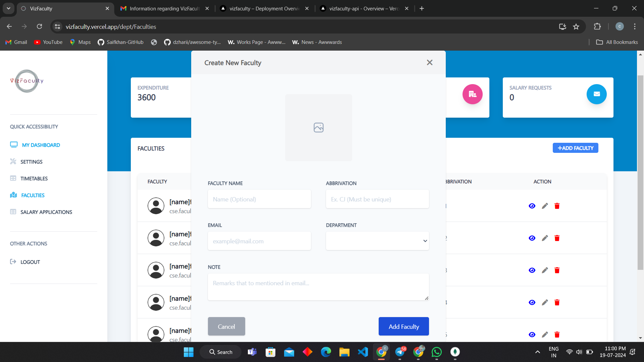This screenshot has height=362, width=644.
Task: Open the Department dropdown in the modal
Action: pyautogui.click(x=377, y=241)
